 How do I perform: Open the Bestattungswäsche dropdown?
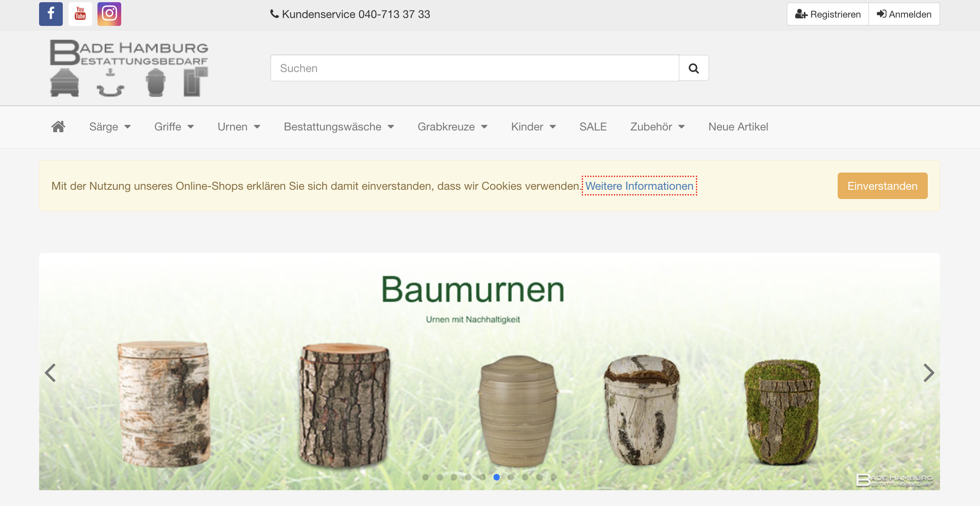point(339,126)
